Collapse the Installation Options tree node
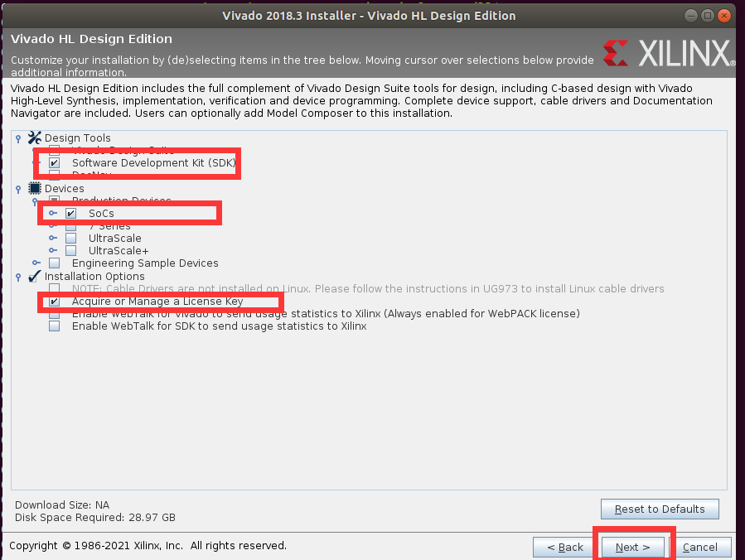Screen dimensions: 745x560 tap(18, 277)
